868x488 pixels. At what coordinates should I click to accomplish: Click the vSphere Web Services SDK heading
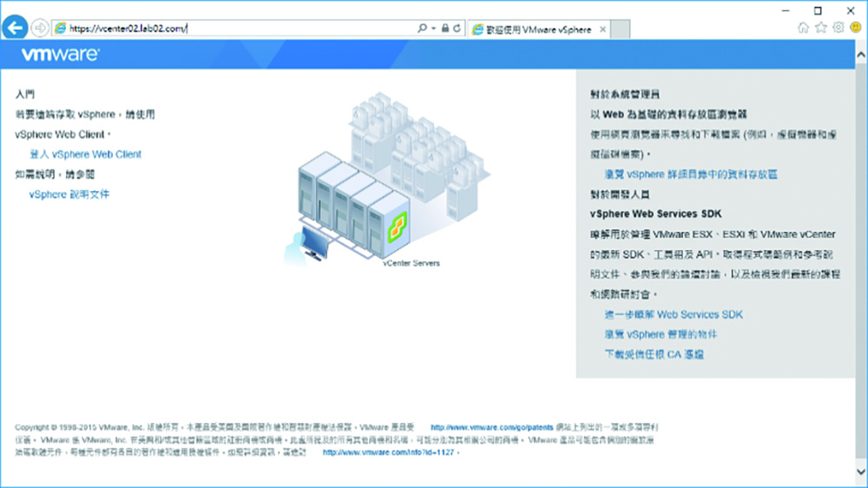click(655, 214)
